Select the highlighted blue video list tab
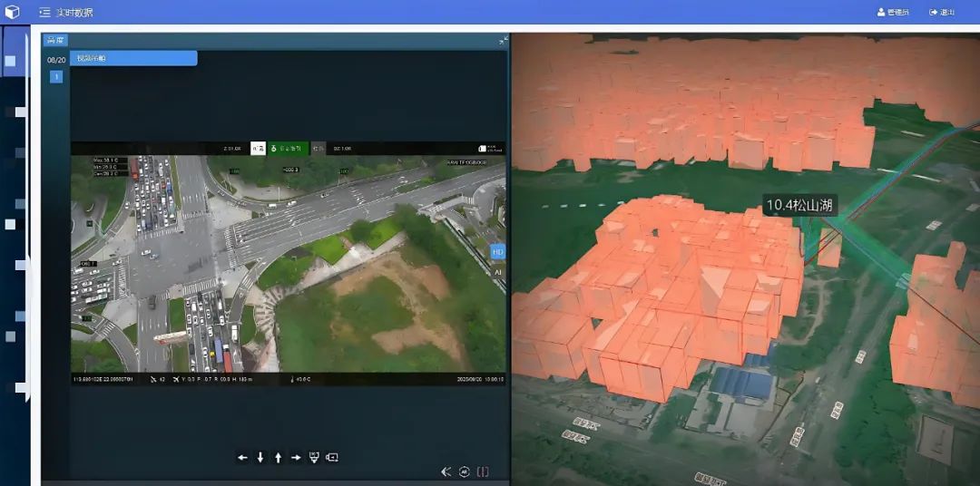Screen dimensions: 980x486 (132, 58)
